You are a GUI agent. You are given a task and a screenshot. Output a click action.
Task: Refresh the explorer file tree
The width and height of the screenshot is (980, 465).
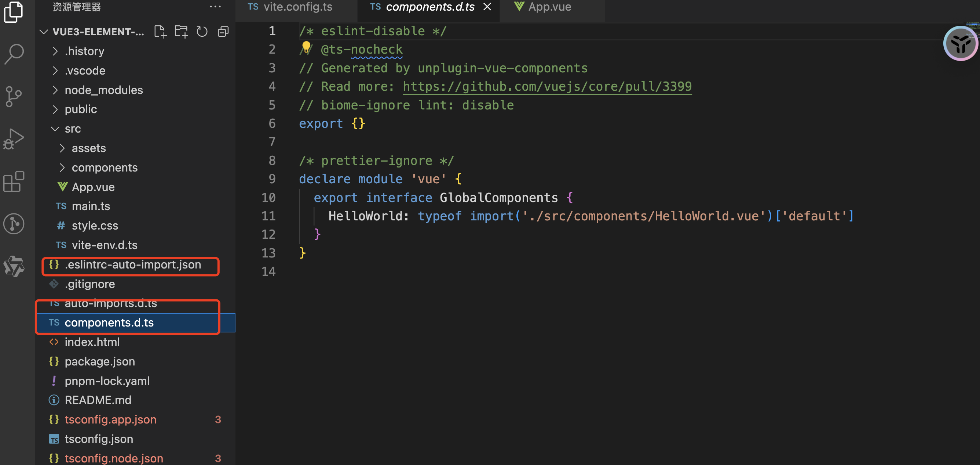(x=202, y=32)
